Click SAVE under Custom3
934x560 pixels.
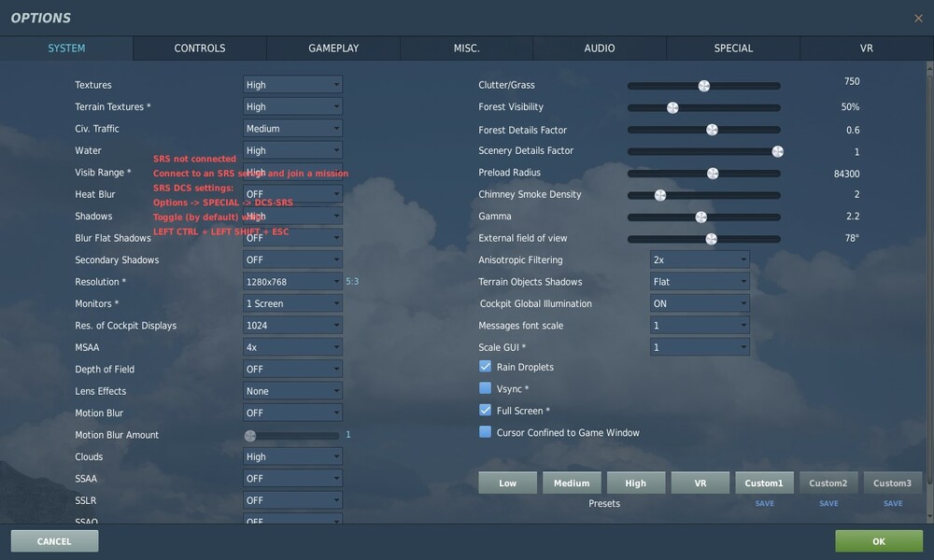pos(892,503)
